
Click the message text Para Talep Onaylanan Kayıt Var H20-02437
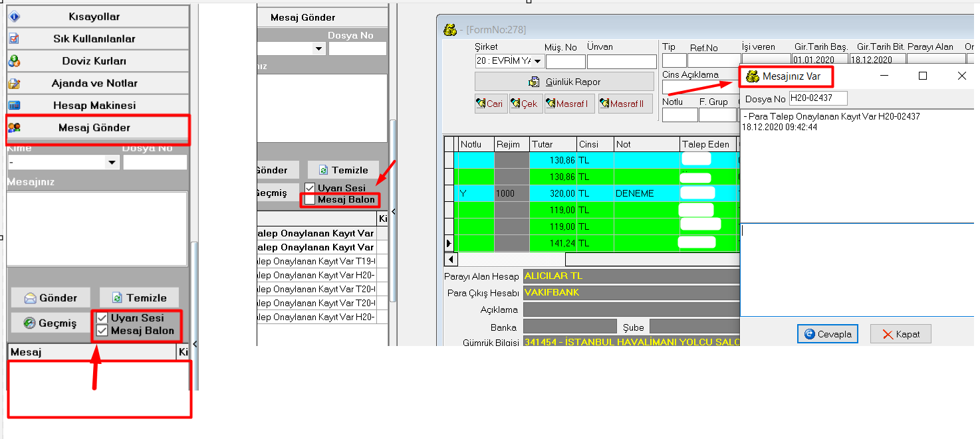point(832,116)
